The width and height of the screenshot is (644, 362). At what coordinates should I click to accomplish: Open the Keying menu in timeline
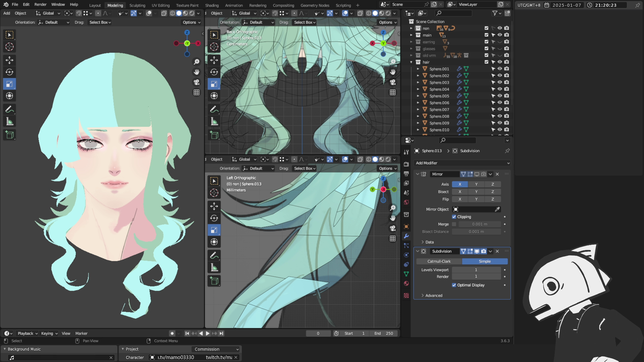(x=49, y=334)
